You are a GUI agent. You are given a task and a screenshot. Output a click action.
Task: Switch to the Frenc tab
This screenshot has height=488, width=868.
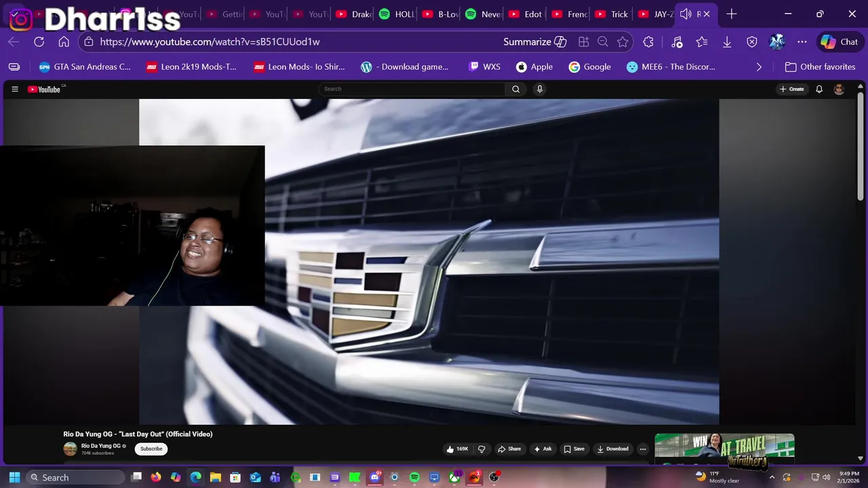(570, 14)
